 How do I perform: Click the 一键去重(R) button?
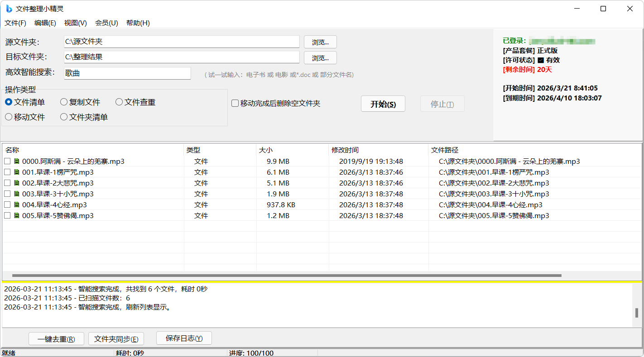56,339
